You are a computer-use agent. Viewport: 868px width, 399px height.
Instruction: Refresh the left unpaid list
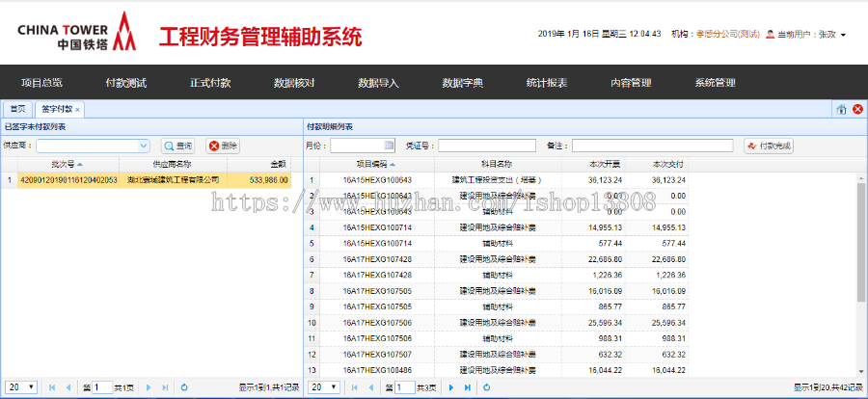(x=184, y=387)
